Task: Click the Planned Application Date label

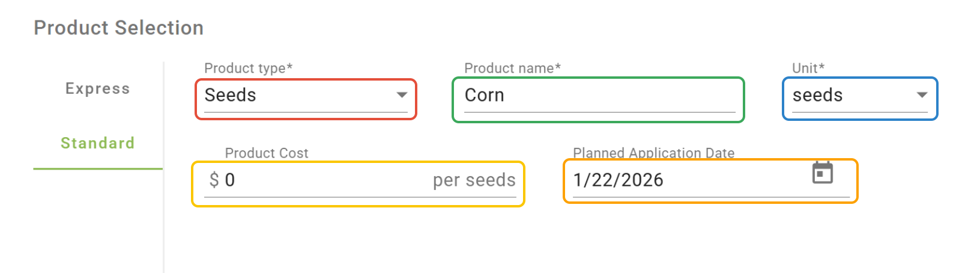Action: [x=653, y=153]
